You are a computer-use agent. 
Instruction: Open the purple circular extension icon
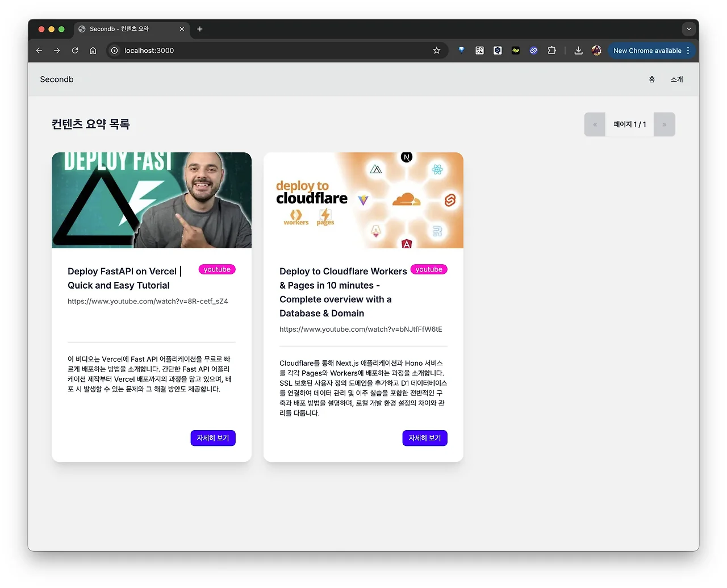[534, 51]
